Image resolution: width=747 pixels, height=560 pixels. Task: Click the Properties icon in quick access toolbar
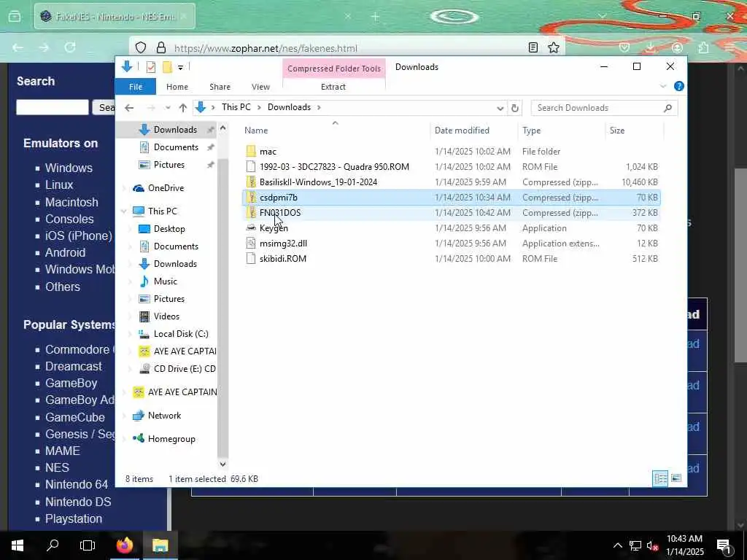151,67
